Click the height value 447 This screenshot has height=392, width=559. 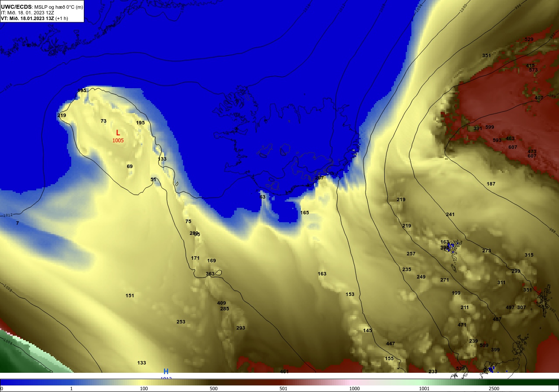[390, 344]
